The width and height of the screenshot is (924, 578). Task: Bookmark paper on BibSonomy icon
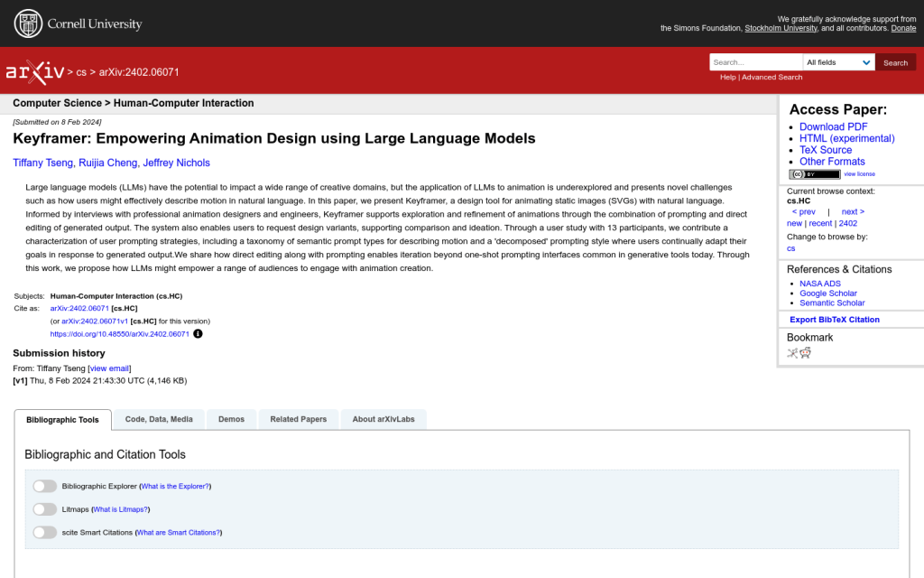coord(792,353)
